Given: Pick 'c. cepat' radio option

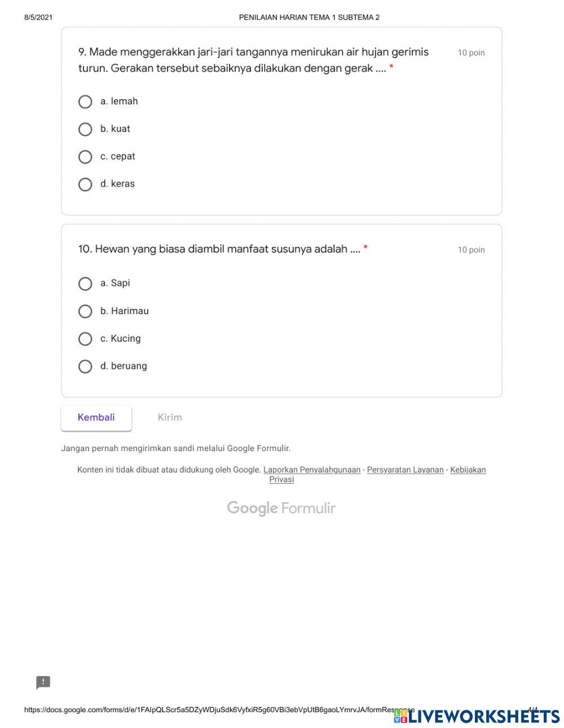Looking at the screenshot, I should coord(85,157).
